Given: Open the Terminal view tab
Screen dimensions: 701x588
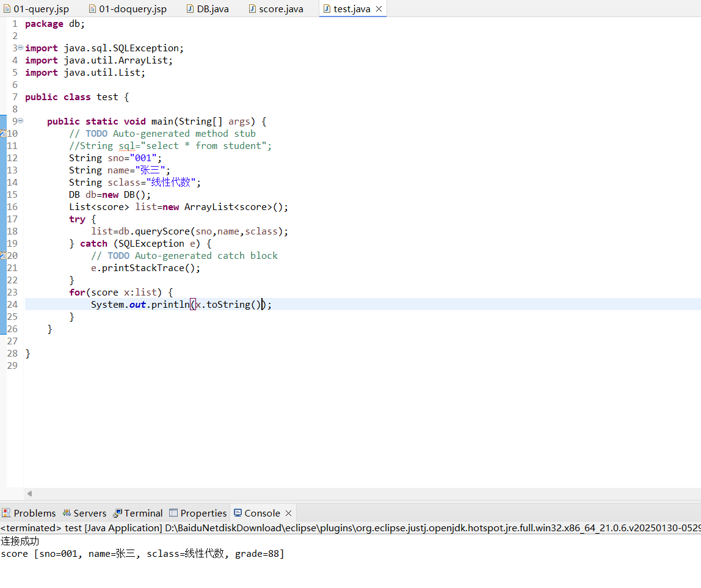Looking at the screenshot, I should (138, 513).
